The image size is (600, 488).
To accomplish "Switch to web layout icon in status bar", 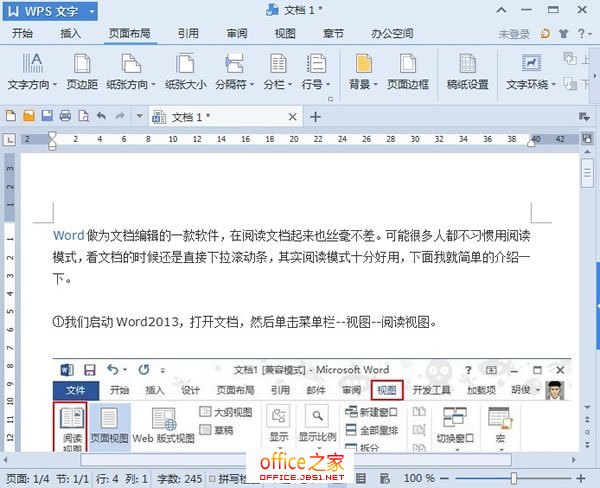I will [x=384, y=478].
